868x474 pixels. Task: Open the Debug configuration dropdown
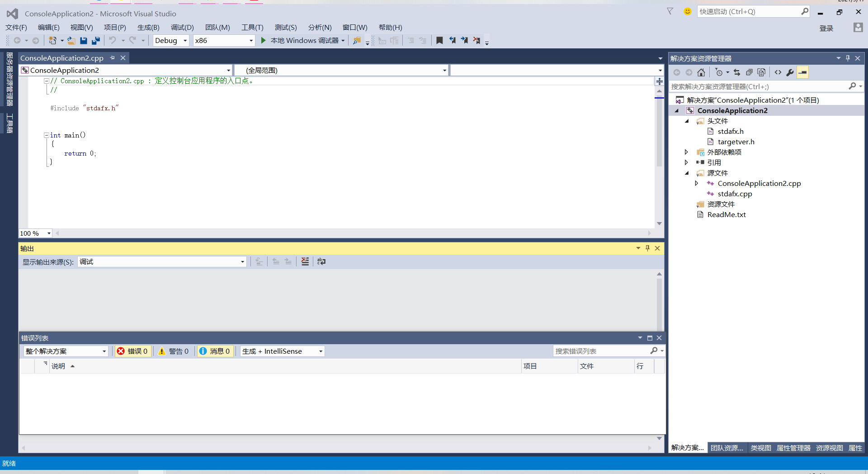point(171,41)
